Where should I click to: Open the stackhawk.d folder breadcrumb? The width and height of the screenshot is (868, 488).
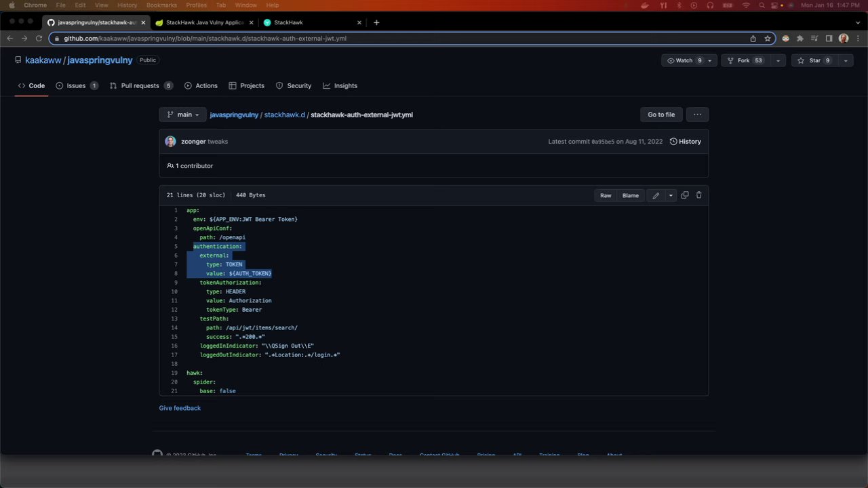(285, 115)
